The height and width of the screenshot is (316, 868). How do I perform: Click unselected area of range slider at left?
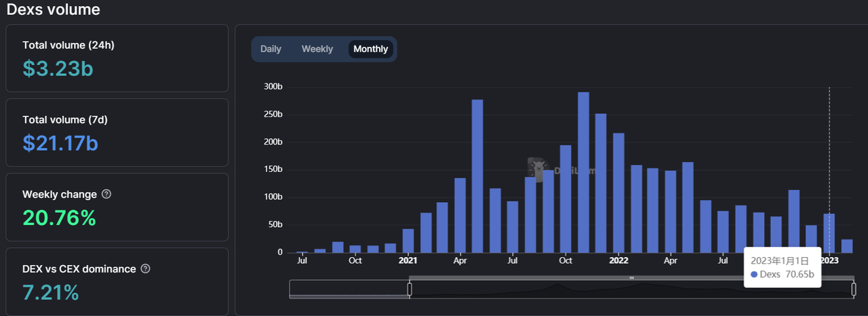coord(349,289)
